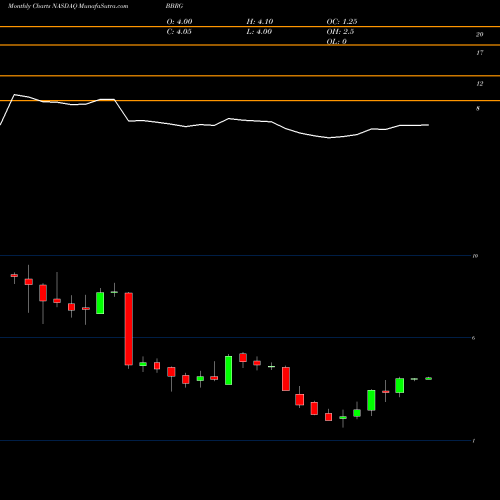This screenshot has height=500, width=500.
Task: Click the 'C: 4.05' close value
Action: (x=179, y=32)
